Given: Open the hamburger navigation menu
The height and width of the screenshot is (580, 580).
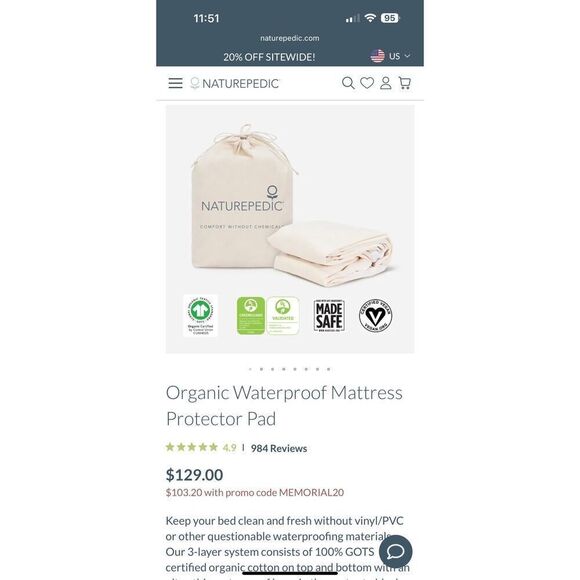Looking at the screenshot, I should (x=175, y=83).
